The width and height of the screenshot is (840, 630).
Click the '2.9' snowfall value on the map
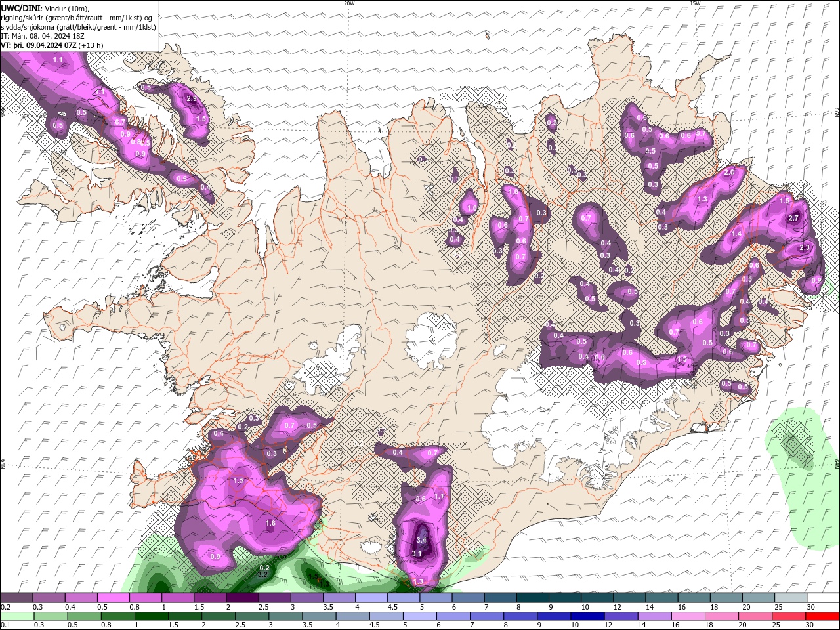pos(192,99)
